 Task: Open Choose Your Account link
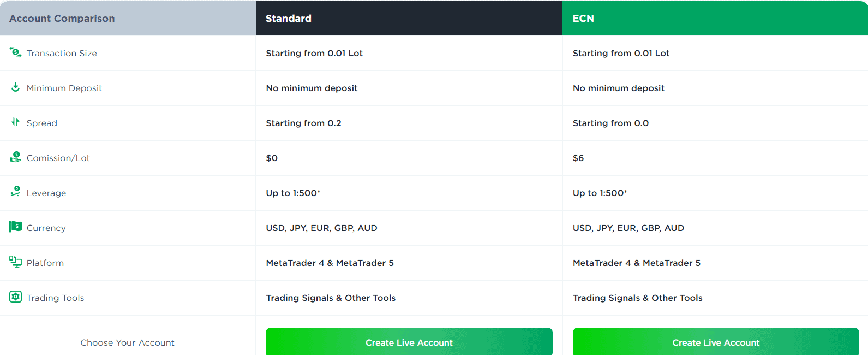(x=127, y=342)
